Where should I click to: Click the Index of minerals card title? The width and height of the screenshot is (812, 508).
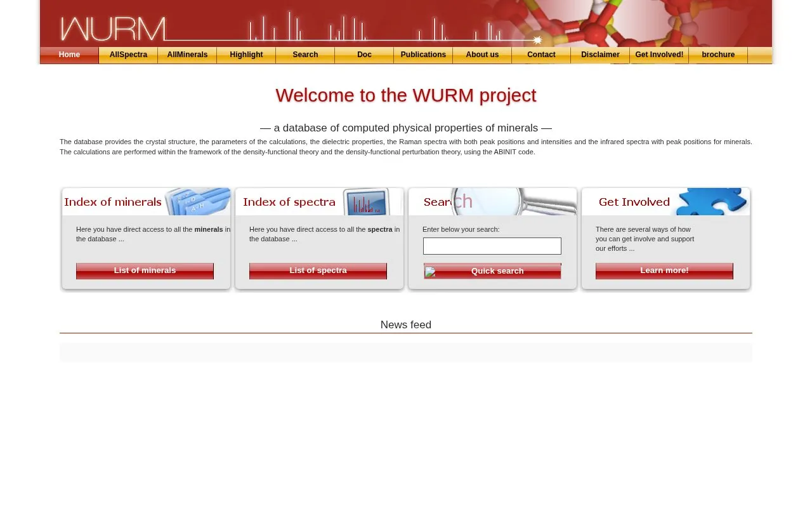(x=113, y=202)
